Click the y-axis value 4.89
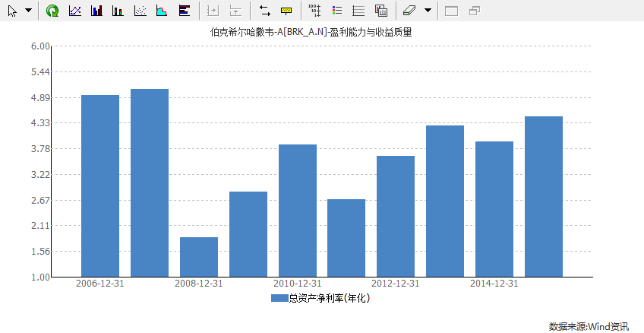 click(40, 98)
